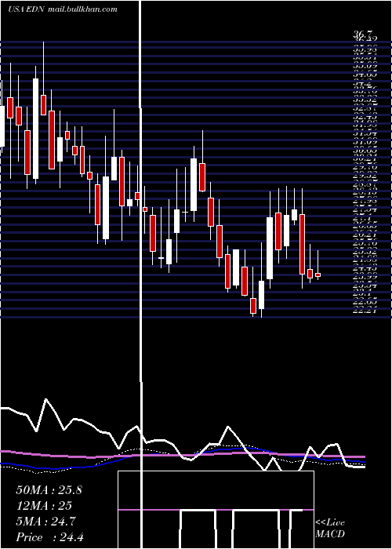Image resolution: width=392 pixels, height=549 pixels.
Task: Click the 50MA : 25.8 value
Action: [x=49, y=490]
